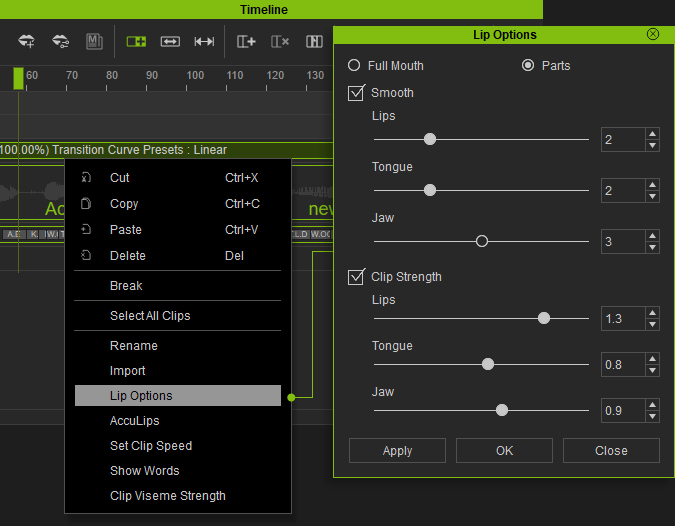Viewport: 675px width, 526px height.
Task: Disable the Smooth checkbox
Action: pyautogui.click(x=356, y=93)
